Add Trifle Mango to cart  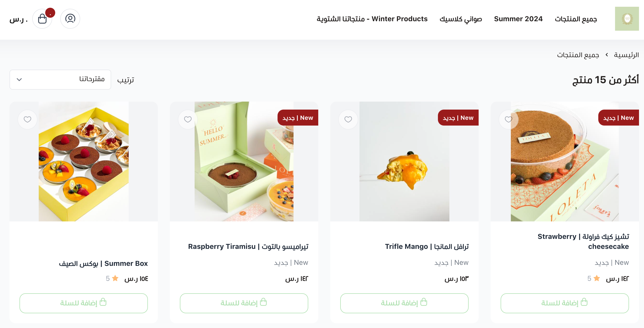pos(404,303)
